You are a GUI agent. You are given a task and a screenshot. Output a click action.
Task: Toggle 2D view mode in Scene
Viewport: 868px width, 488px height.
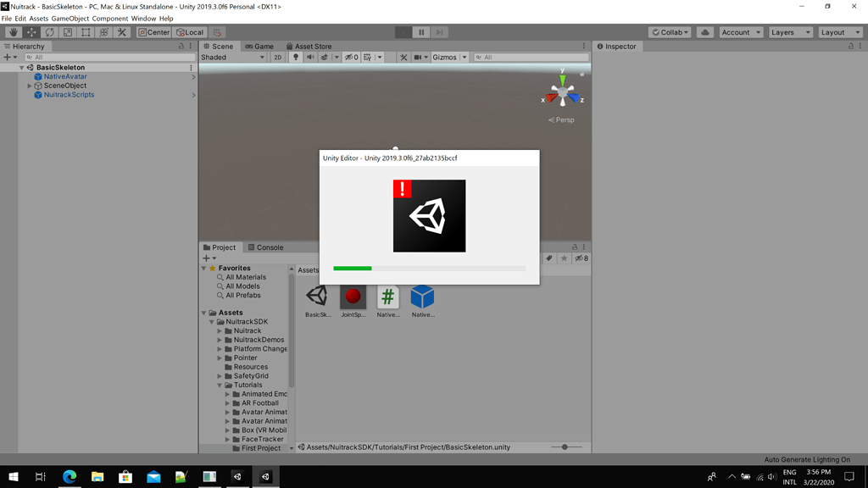tap(277, 58)
